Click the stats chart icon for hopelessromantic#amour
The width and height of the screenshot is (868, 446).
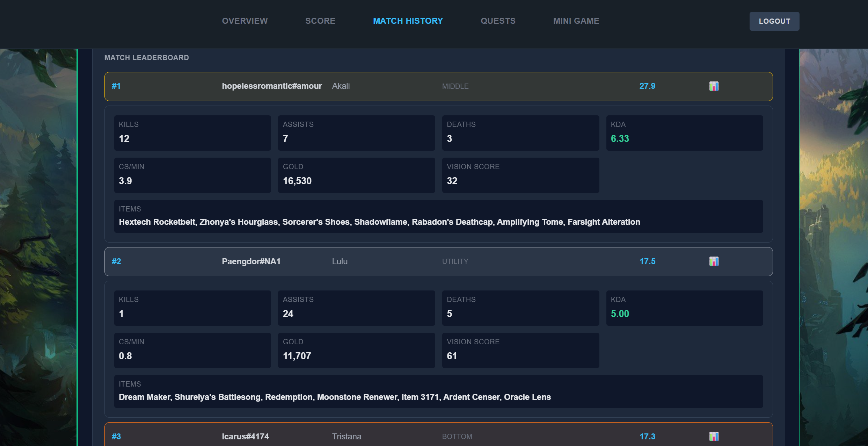pos(714,86)
